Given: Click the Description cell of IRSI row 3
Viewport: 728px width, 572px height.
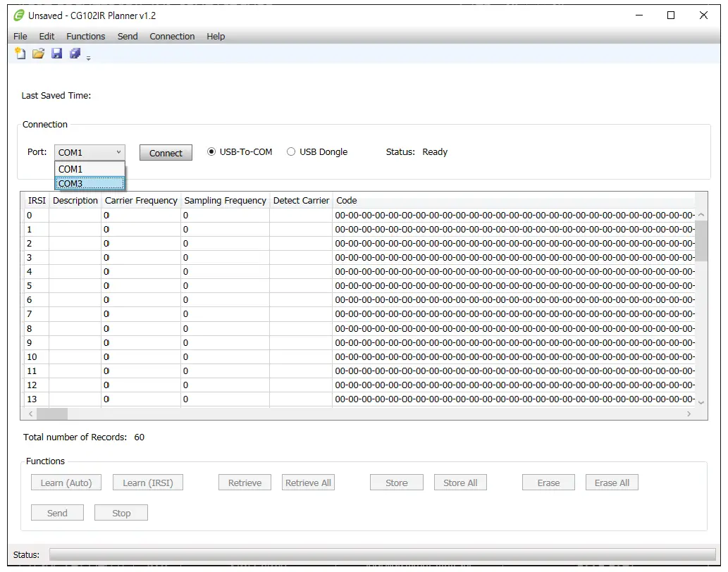Looking at the screenshot, I should coord(75,257).
